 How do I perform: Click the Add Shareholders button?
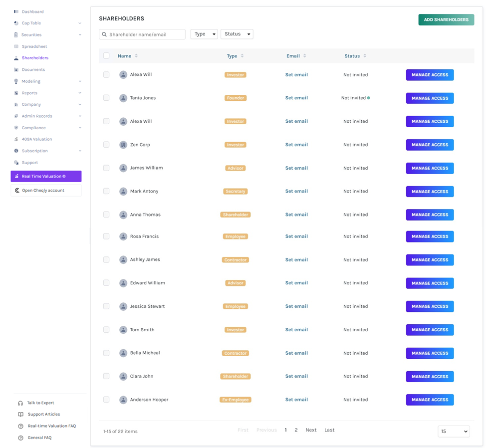[x=446, y=19]
